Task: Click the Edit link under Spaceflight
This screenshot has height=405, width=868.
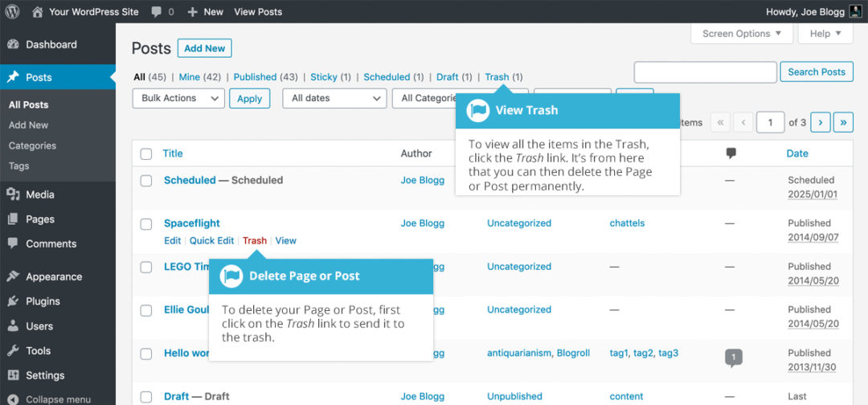Action: pyautogui.click(x=173, y=241)
